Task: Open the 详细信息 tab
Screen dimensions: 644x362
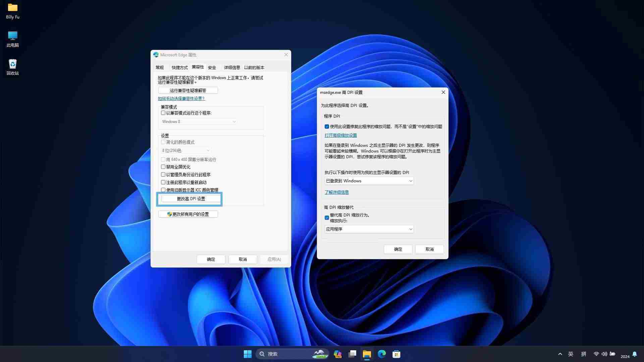Action: point(232,67)
